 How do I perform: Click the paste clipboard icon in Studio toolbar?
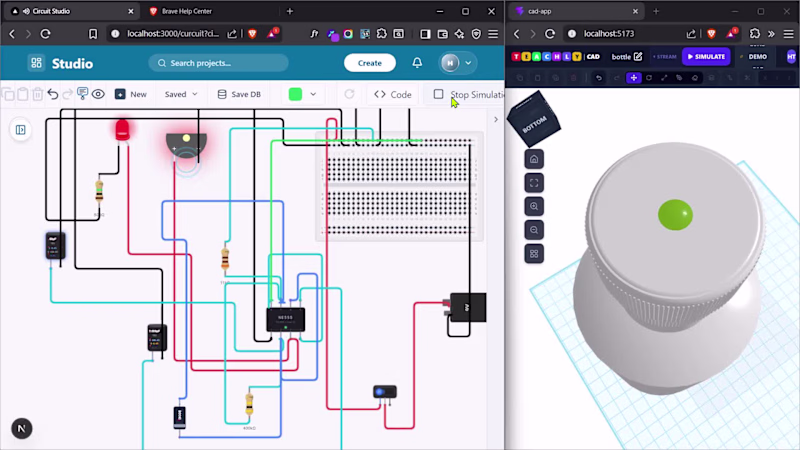(x=23, y=94)
